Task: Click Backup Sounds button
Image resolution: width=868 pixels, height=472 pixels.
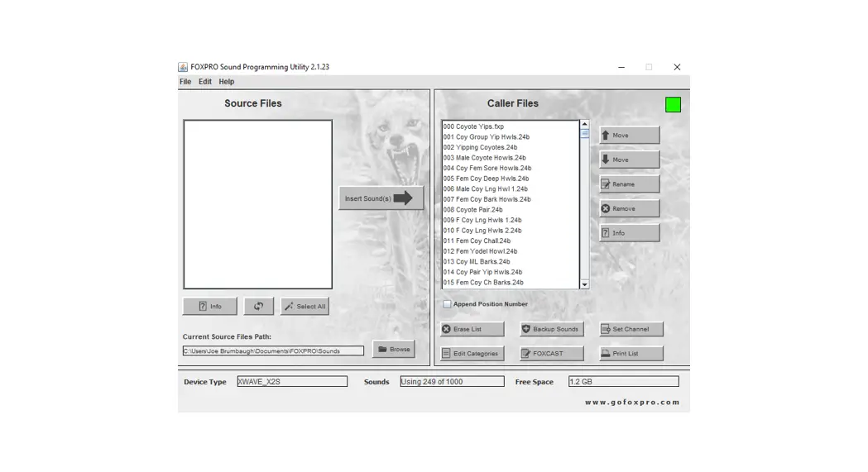Action: click(x=552, y=329)
